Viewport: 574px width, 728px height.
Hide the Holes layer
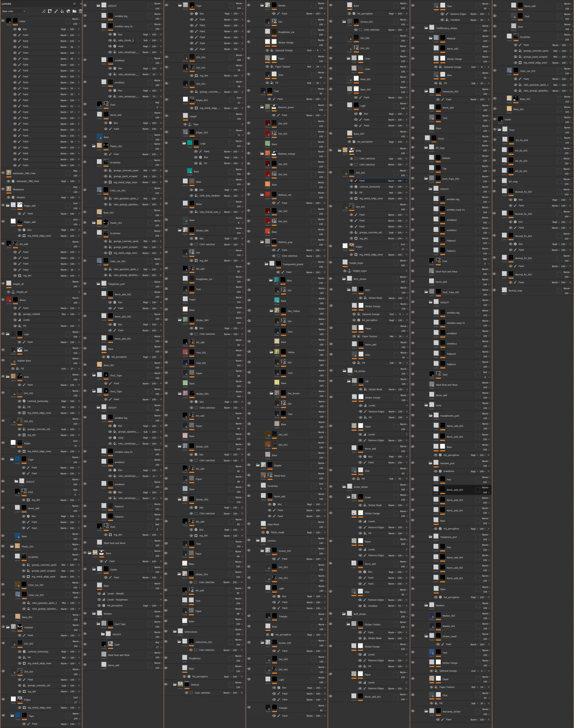click(x=3, y=21)
